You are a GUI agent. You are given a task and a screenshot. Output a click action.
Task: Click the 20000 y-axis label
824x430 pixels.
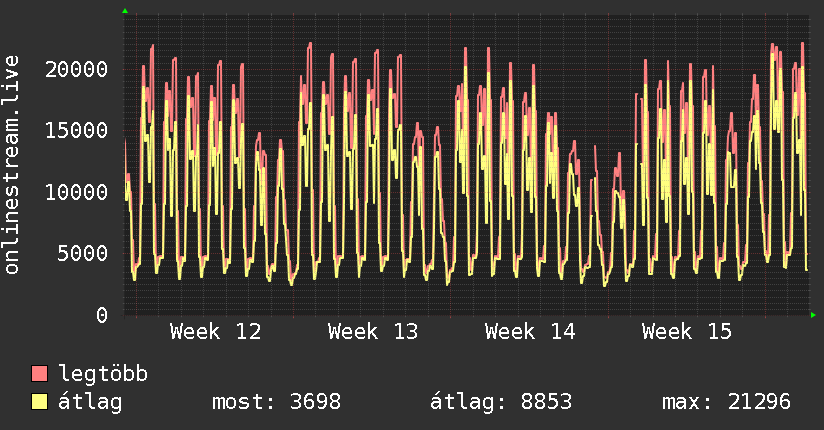76,69
